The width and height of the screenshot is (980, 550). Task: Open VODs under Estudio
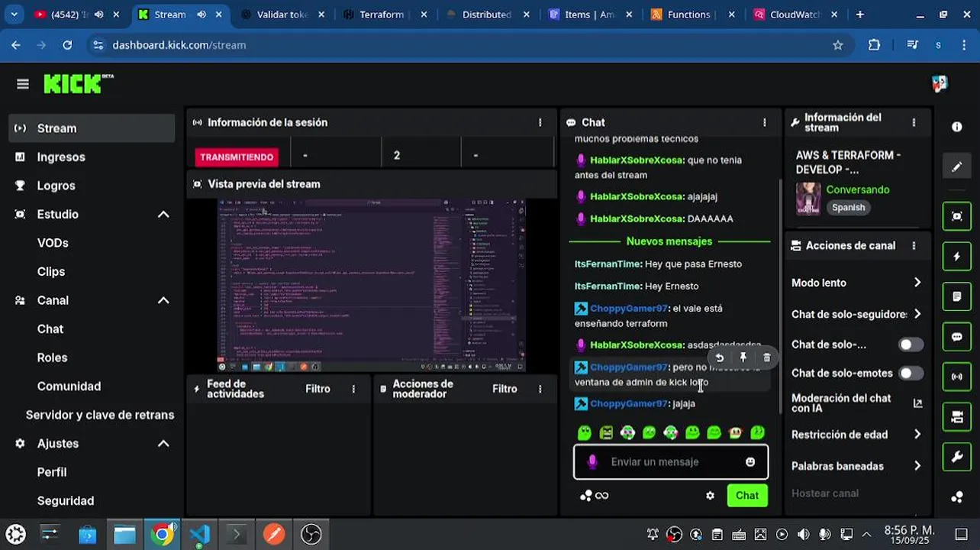(53, 243)
